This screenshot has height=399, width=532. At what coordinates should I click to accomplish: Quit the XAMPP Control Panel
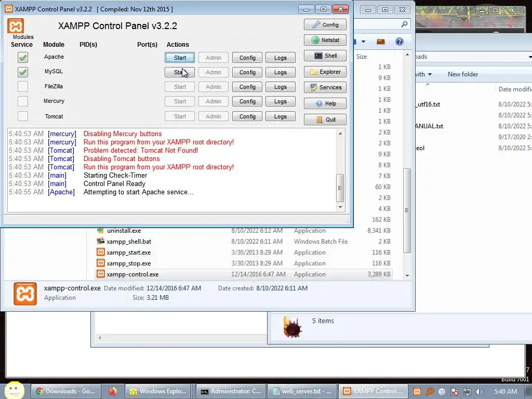pyautogui.click(x=325, y=119)
